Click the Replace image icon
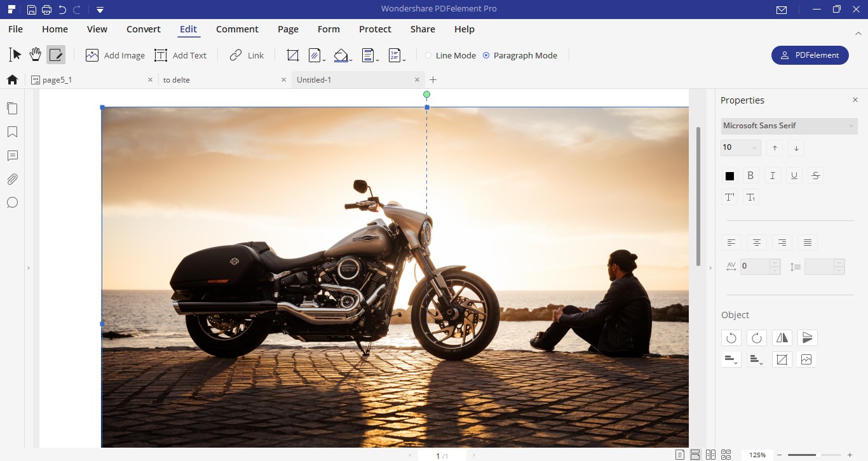The image size is (868, 461). coord(806,359)
